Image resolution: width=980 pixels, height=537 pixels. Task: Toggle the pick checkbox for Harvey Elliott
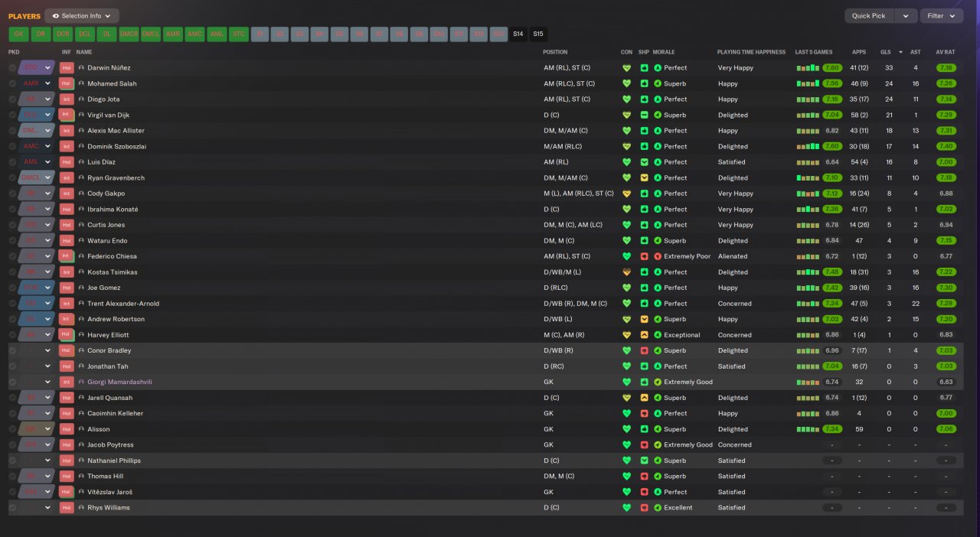pos(12,335)
